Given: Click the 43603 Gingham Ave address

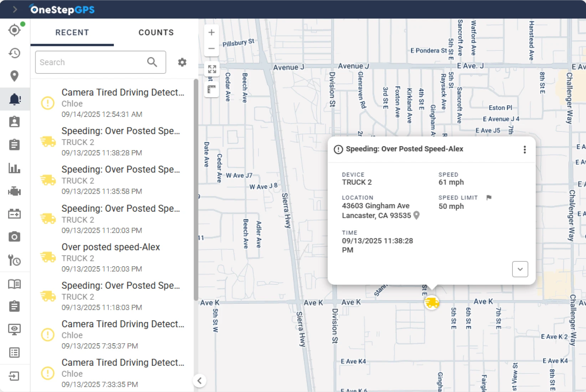Looking at the screenshot, I should coord(376,206).
